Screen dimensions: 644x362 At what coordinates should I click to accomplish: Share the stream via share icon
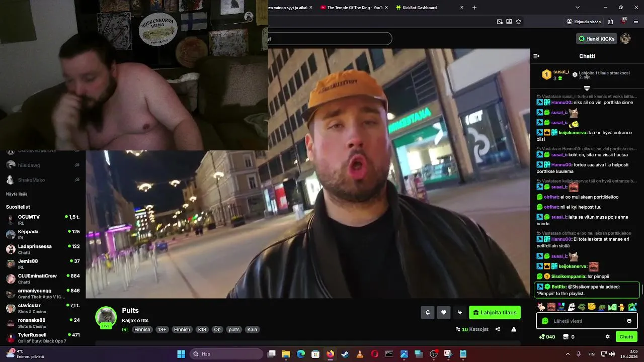[498, 329]
